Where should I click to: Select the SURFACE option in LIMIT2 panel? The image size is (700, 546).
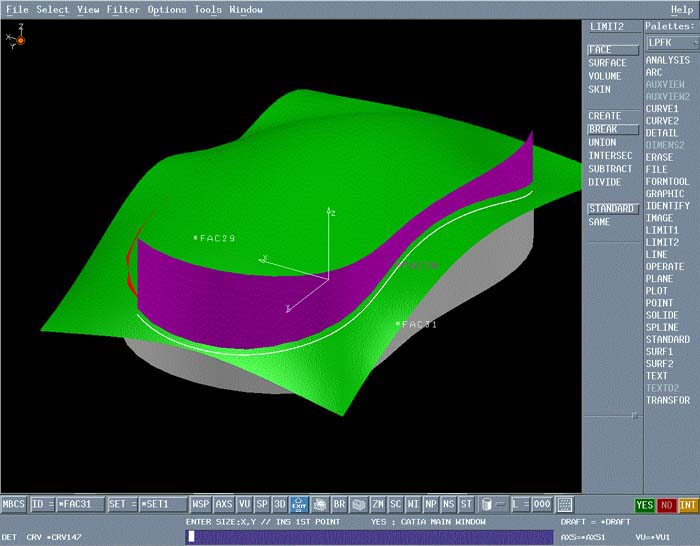click(x=607, y=63)
